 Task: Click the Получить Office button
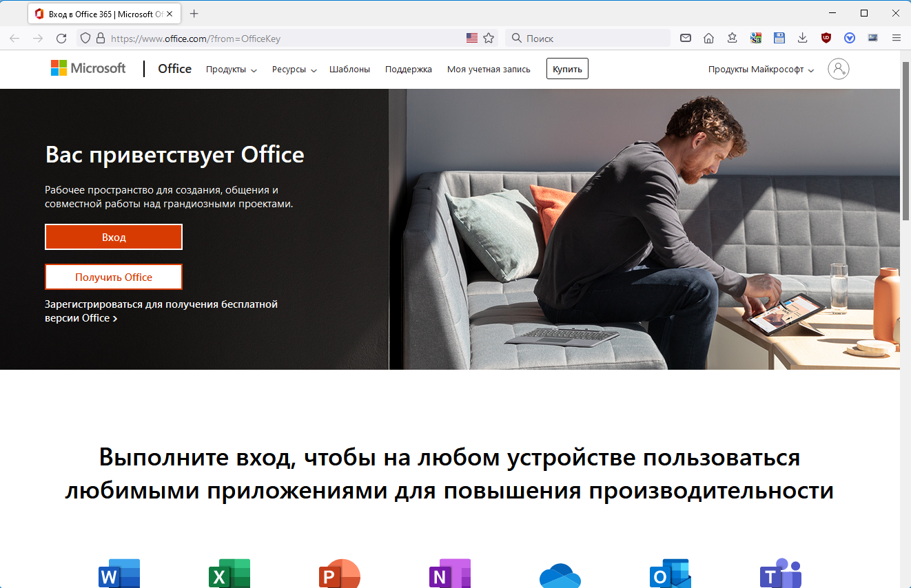click(114, 277)
